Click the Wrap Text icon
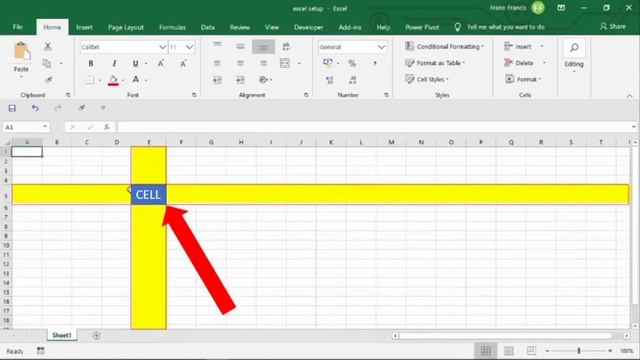 coord(286,47)
